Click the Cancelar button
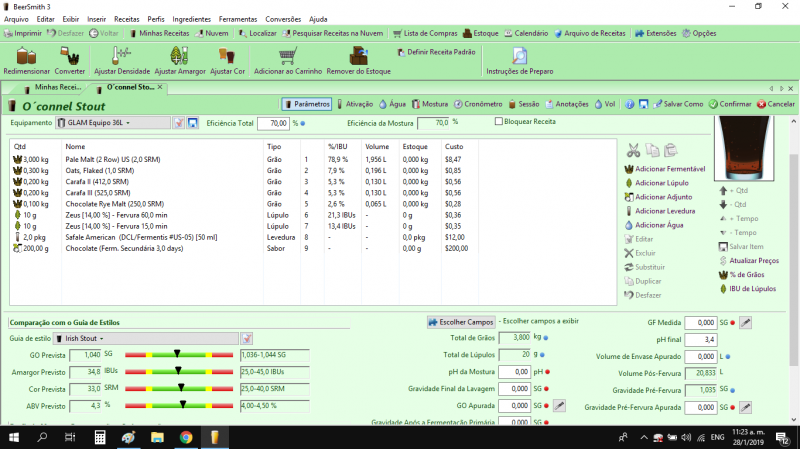 776,104
